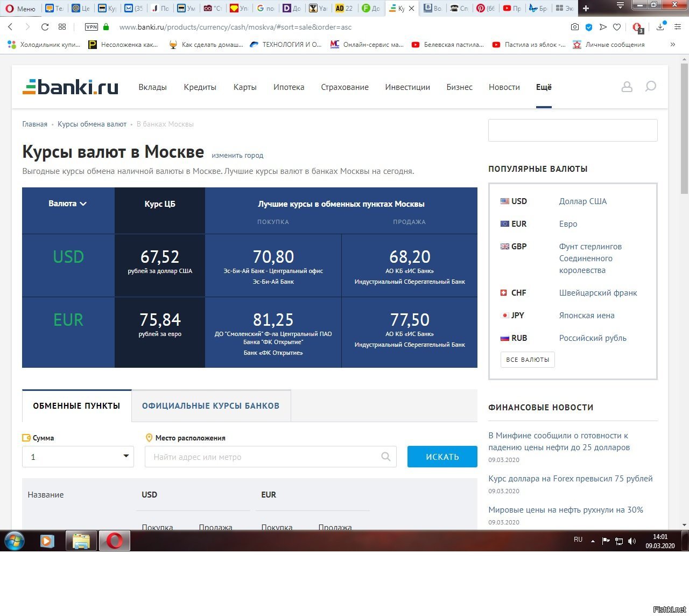The height and width of the screenshot is (616, 689).
Task: Select JPY Японская иена link
Action: [x=587, y=316]
